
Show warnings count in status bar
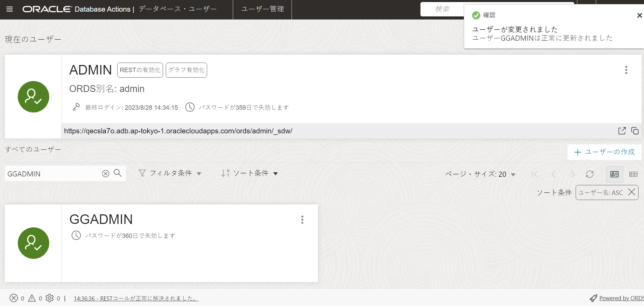[35, 298]
